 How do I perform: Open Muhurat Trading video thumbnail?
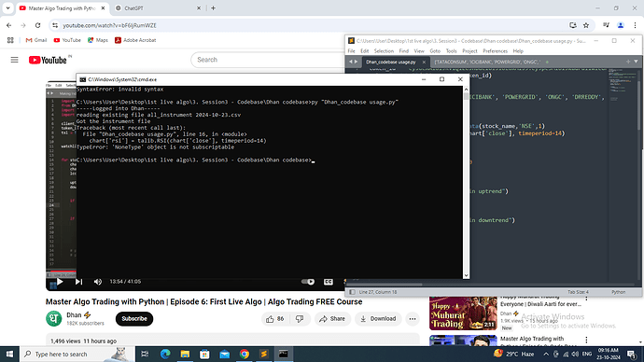[463, 313]
